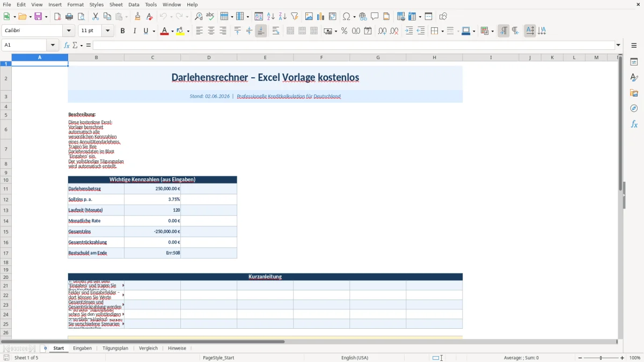
Task: Click Export as PDF icon
Action: tap(57, 17)
